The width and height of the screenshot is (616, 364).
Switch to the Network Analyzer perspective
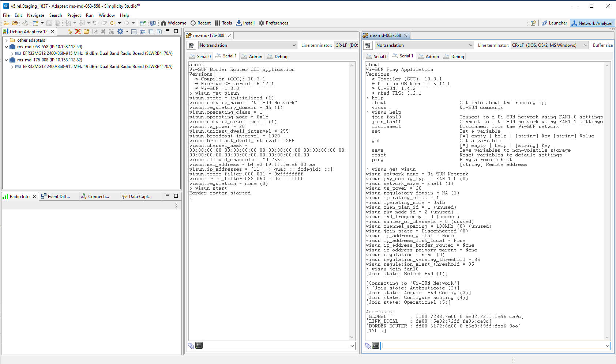[x=592, y=23]
